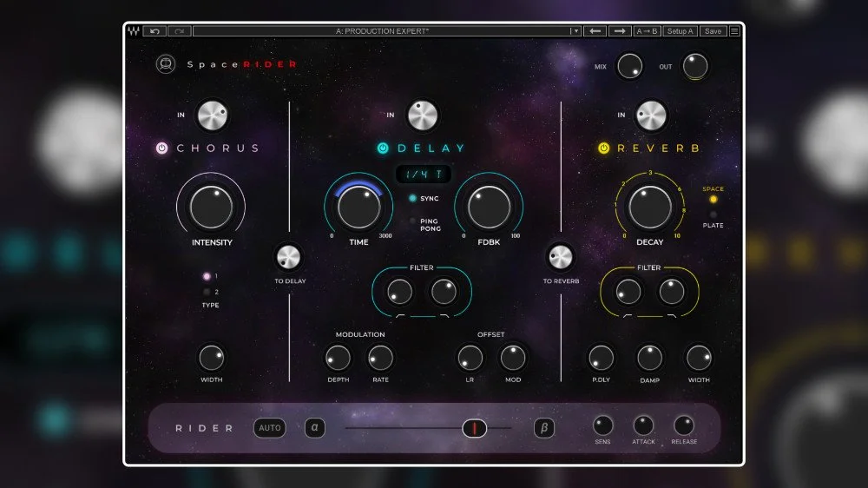
Task: Click the beta rider button
Action: tap(544, 427)
